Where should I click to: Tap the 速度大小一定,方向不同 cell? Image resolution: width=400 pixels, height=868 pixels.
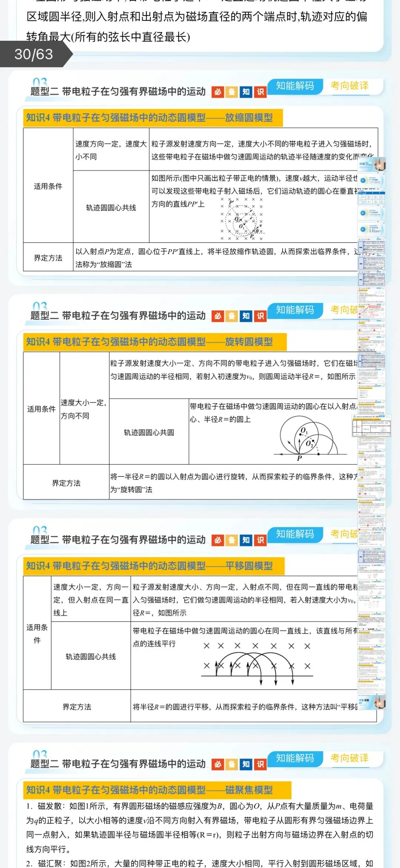(x=84, y=409)
